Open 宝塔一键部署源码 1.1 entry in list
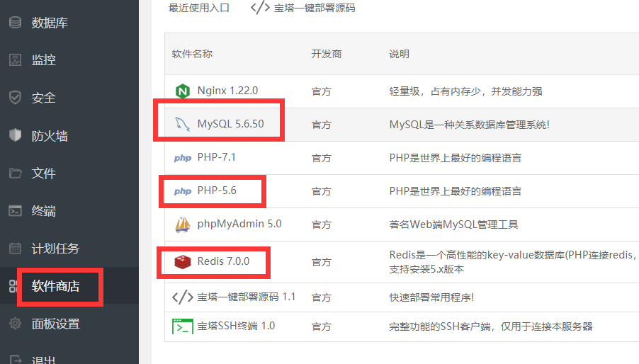The width and height of the screenshot is (639, 364). pos(246,297)
